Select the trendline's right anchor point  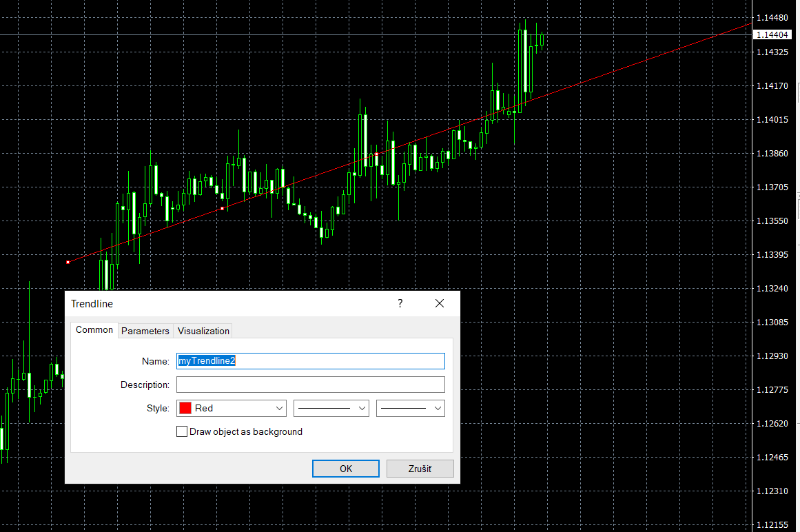click(376, 154)
